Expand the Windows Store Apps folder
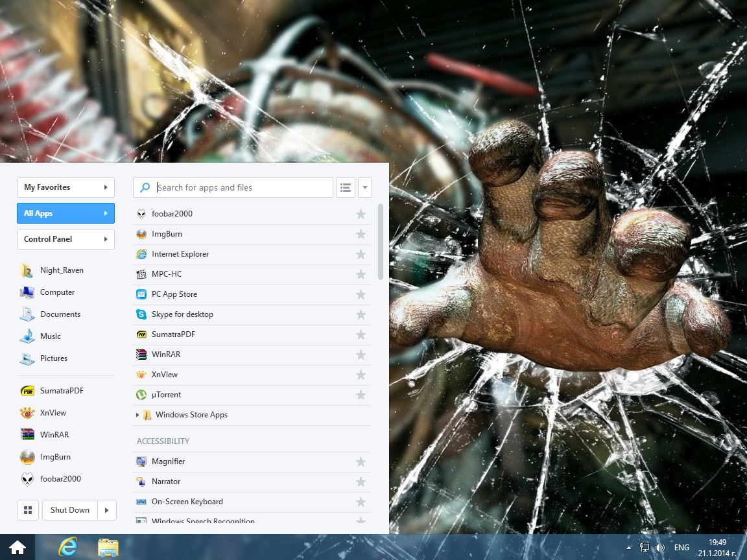The image size is (747, 560). 137,415
